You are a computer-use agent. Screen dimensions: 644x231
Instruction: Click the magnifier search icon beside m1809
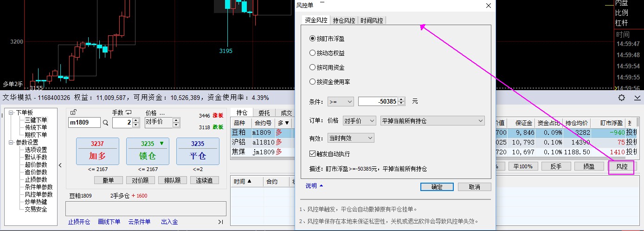[x=106, y=123]
